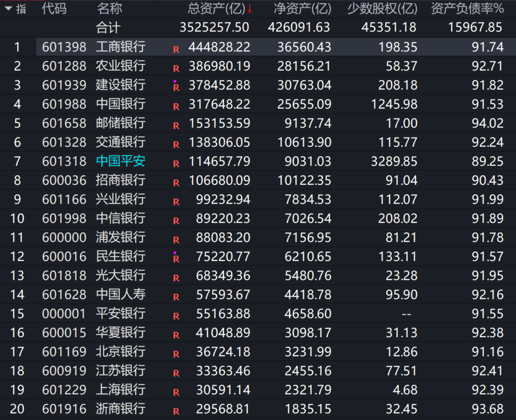Click the R icon in the 光大银行 row

177,278
